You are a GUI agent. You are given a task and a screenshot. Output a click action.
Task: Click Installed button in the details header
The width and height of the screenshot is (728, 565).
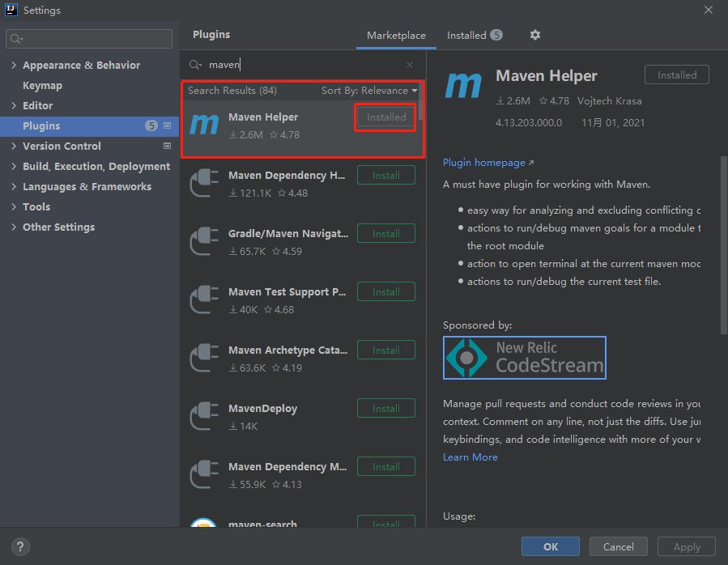click(676, 74)
